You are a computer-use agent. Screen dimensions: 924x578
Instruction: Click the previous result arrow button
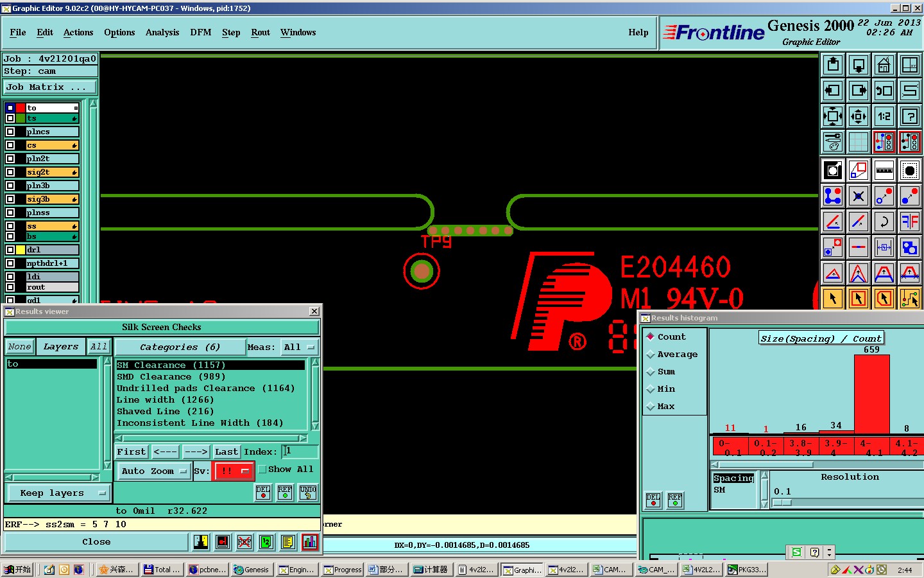pos(165,452)
